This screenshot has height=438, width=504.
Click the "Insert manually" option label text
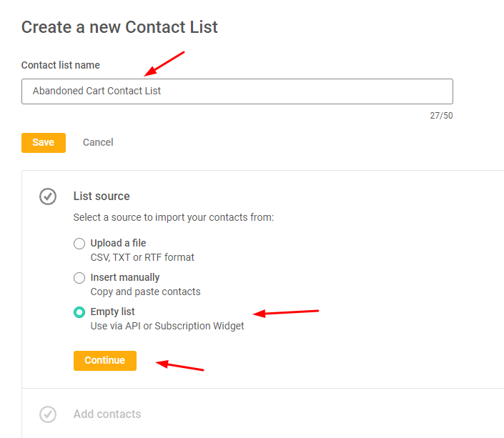[125, 277]
